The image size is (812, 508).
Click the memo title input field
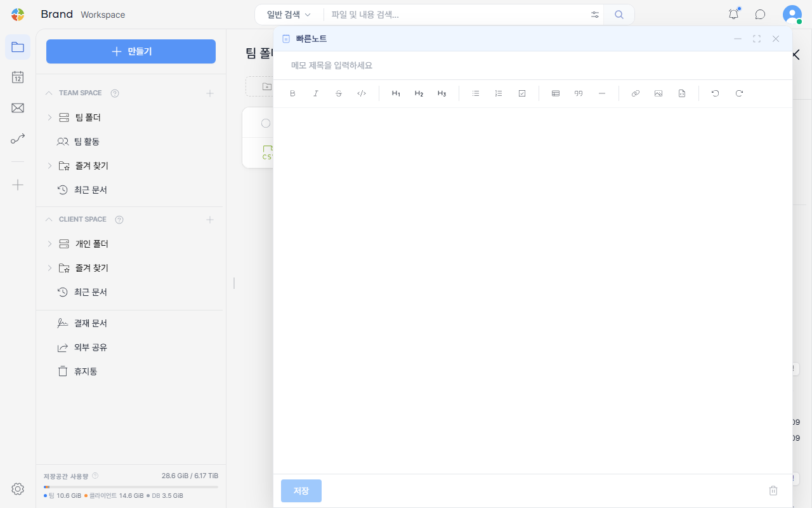coord(533,65)
